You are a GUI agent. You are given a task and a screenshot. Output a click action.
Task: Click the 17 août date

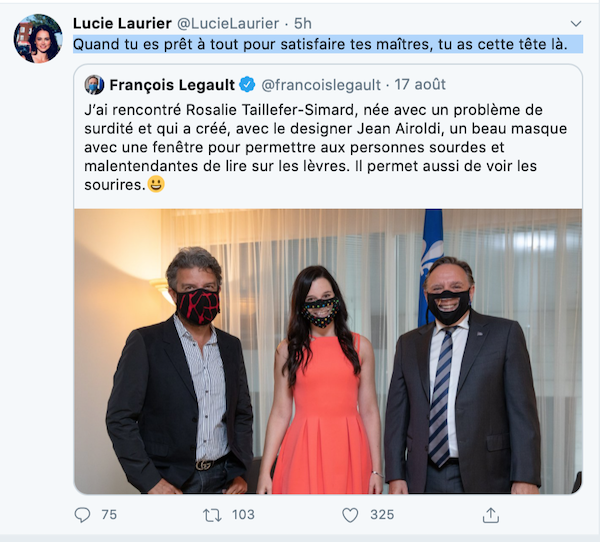(420, 84)
